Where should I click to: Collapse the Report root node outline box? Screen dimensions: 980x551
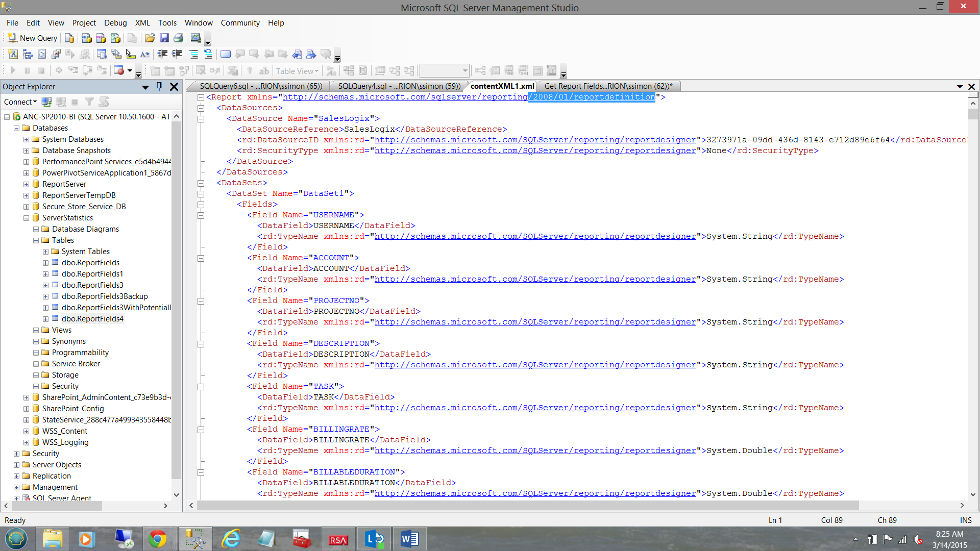click(x=201, y=97)
